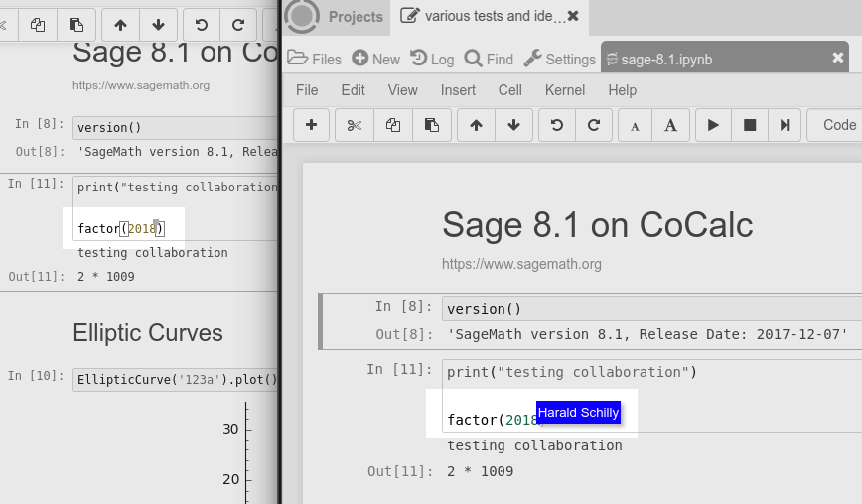Open project Settings with the wrench icon

[559, 59]
